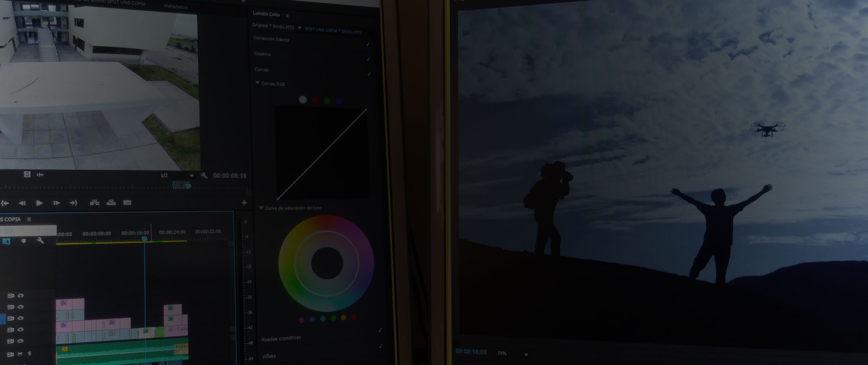Select the red RGB curve channel
This screenshot has width=868, height=365.
(x=315, y=100)
